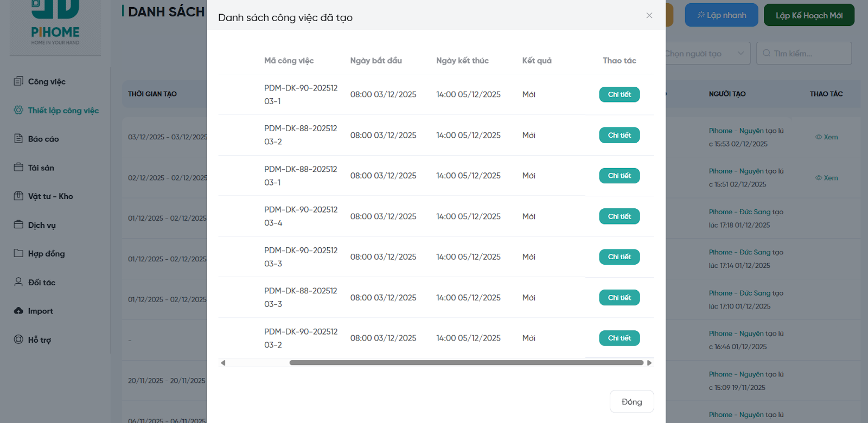Click the Import cloud upload icon

[x=18, y=311]
